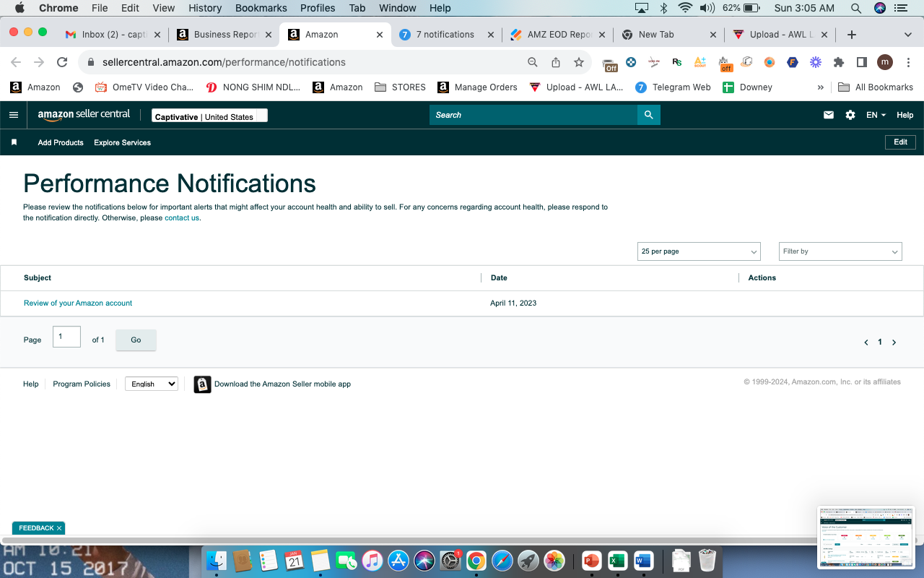Switch to the 7 notifications tab
This screenshot has width=924, height=578.
tap(447, 35)
